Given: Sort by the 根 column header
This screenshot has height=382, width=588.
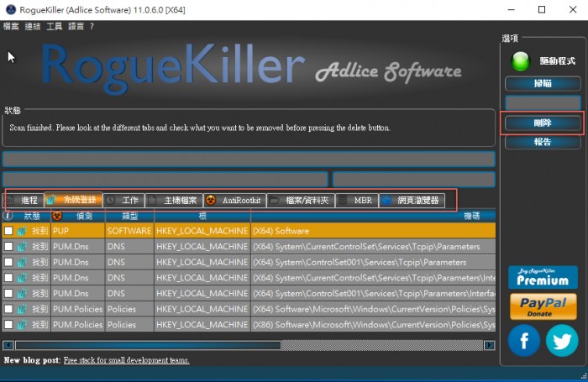Looking at the screenshot, I should pos(202,216).
